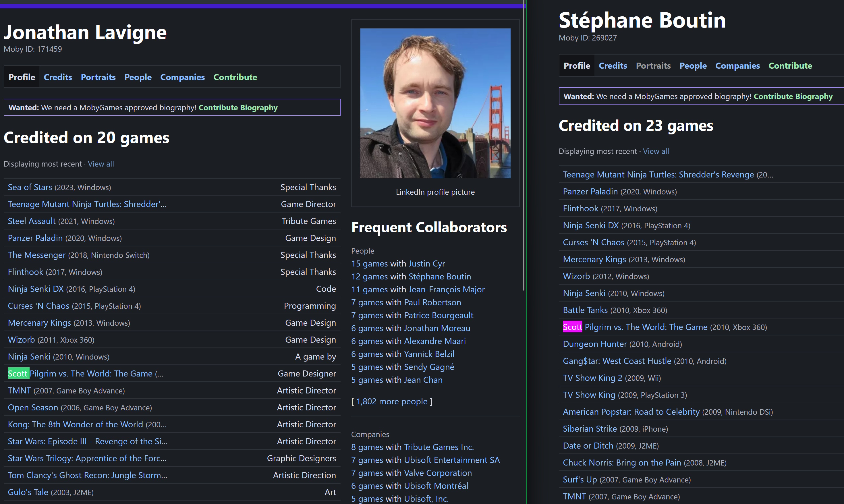Viewport: 844px width, 504px height.
Task: Click the LinkedIn profile picture thumbnail
Action: [435, 103]
